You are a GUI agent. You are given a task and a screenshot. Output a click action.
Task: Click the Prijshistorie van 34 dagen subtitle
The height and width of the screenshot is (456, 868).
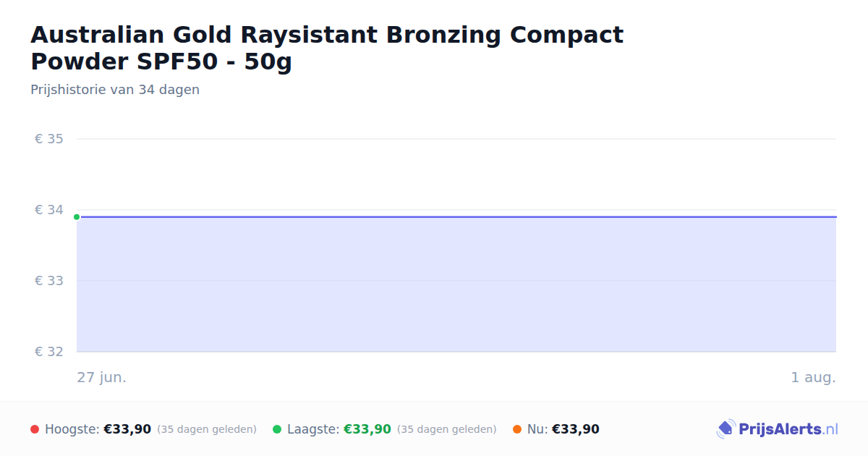(115, 90)
